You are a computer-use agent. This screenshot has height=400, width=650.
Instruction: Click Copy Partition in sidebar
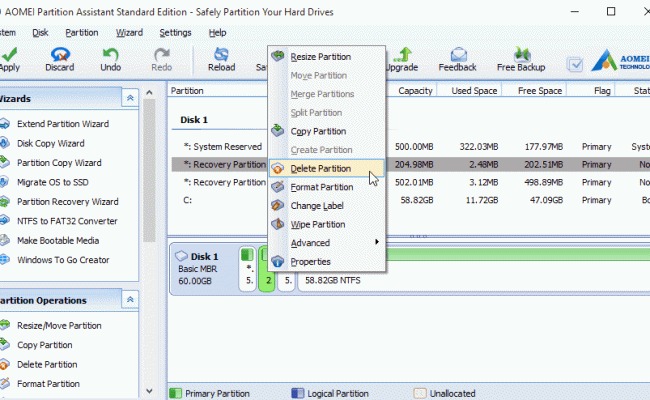(x=44, y=345)
